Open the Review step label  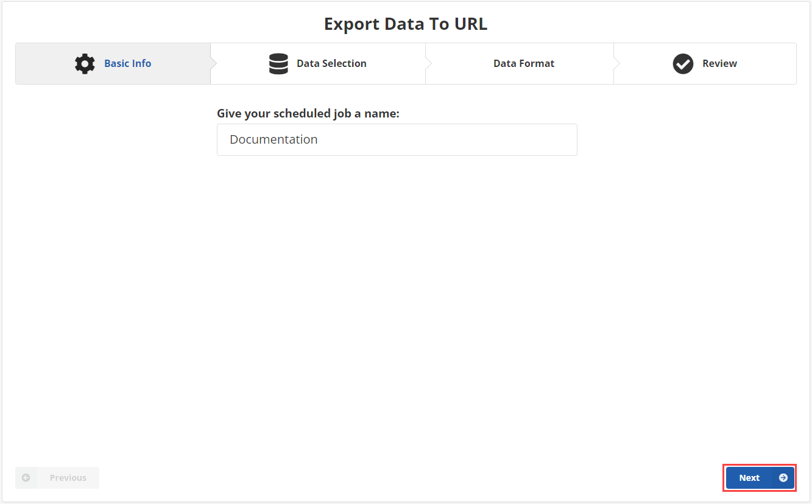point(719,63)
